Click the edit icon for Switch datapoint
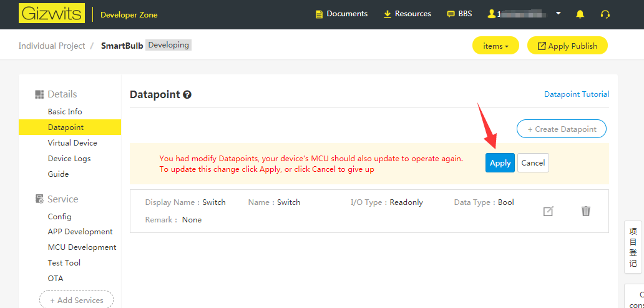The width and height of the screenshot is (644, 308). click(x=548, y=211)
